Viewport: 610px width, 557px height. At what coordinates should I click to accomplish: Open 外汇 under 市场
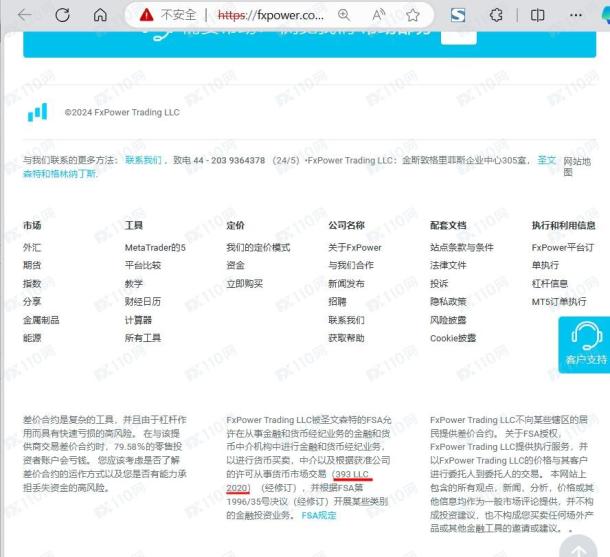tap(32, 247)
